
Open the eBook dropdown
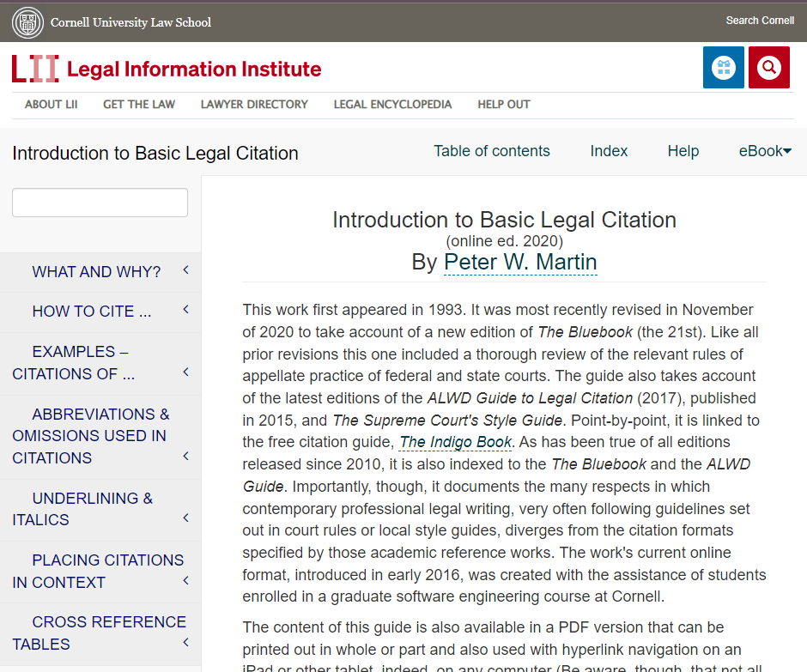tap(763, 151)
